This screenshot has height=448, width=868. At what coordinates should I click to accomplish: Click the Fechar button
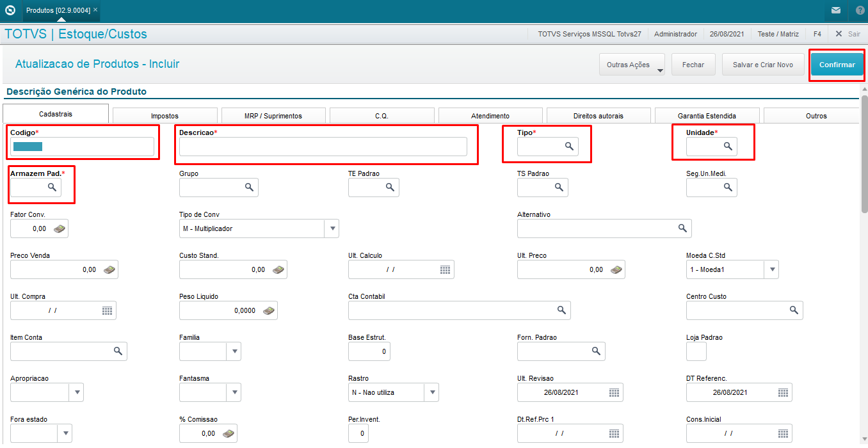[x=693, y=65]
